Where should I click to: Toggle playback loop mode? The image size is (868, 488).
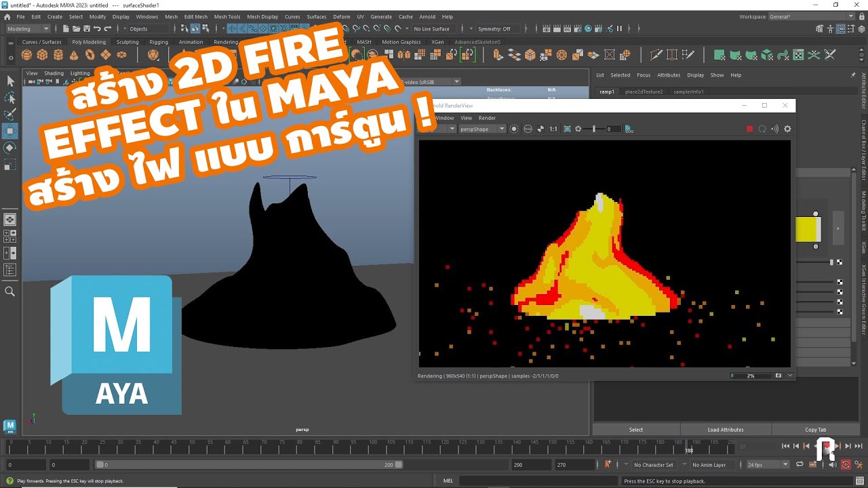tap(800, 464)
